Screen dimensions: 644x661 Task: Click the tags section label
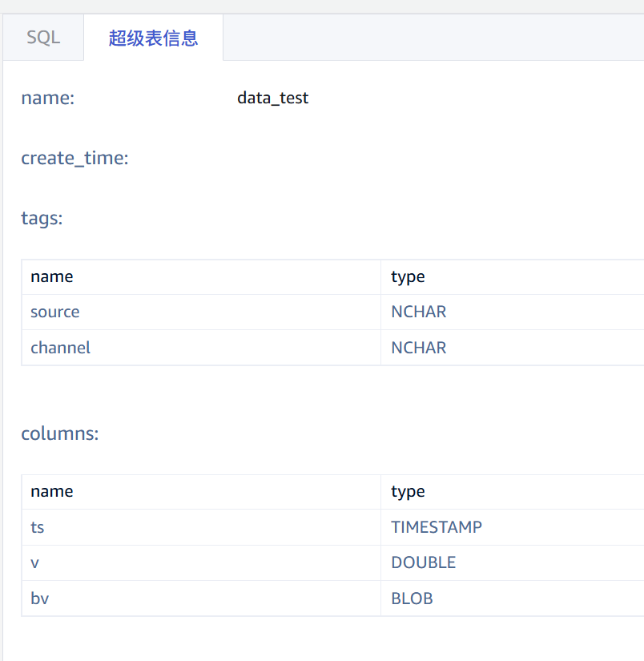pyautogui.click(x=42, y=218)
